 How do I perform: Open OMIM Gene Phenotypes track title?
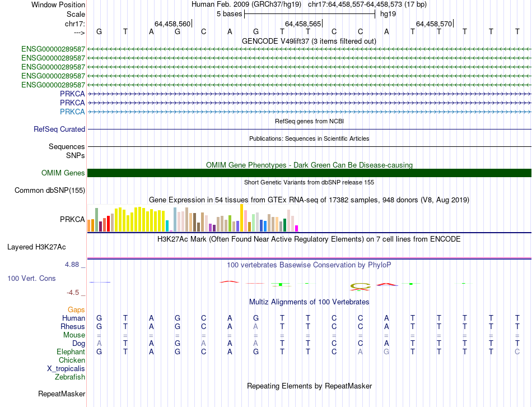pos(309,165)
